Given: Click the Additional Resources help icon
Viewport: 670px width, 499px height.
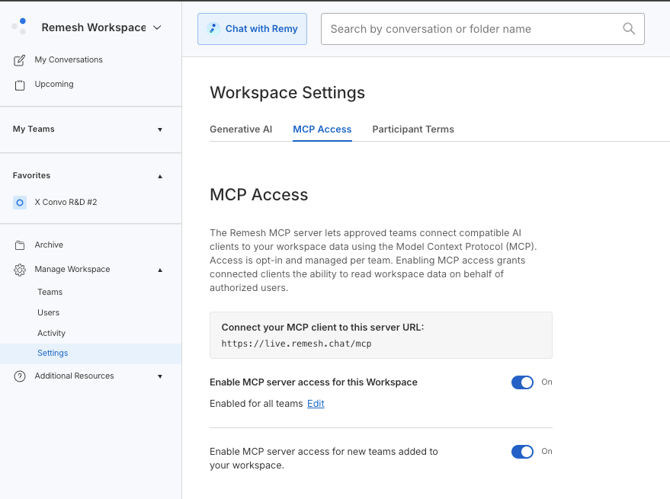Looking at the screenshot, I should click(x=20, y=376).
